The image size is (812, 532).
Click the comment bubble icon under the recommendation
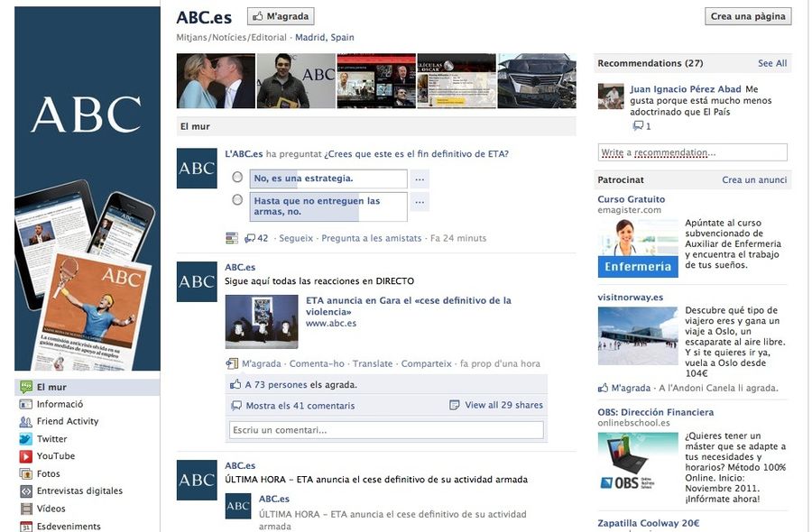[x=638, y=126]
